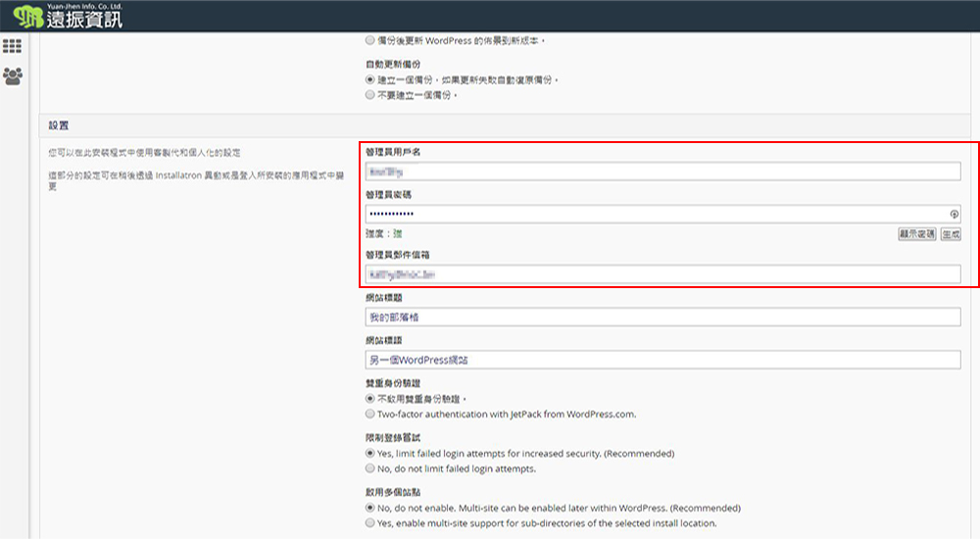This screenshot has height=539, width=980.
Task: Click the 網站標題 field containing 我的部落格
Action: point(661,317)
